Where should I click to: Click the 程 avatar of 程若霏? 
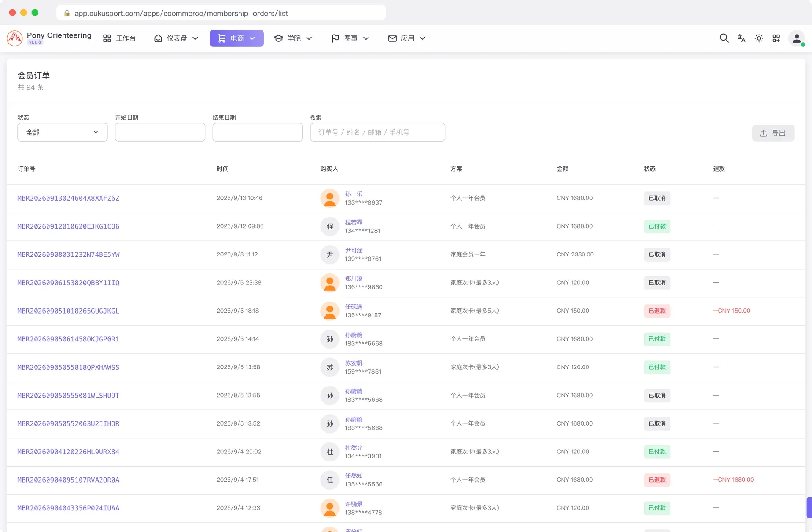[330, 226]
